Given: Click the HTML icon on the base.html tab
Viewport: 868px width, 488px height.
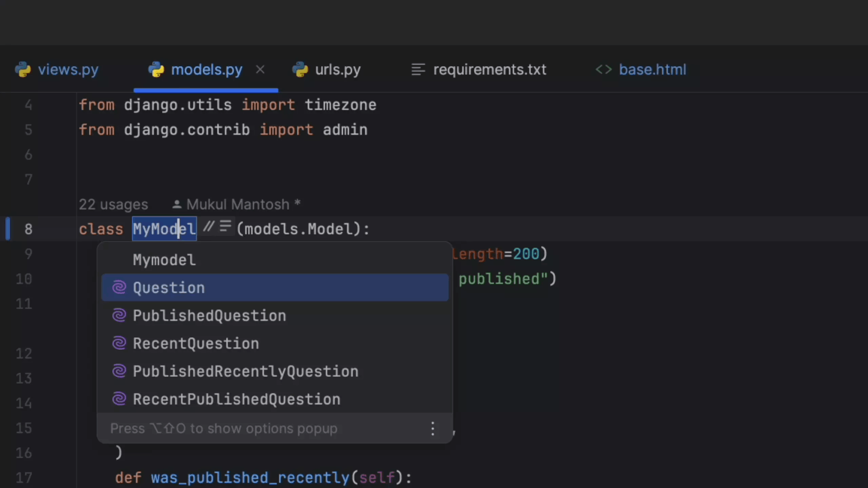Looking at the screenshot, I should (603, 69).
